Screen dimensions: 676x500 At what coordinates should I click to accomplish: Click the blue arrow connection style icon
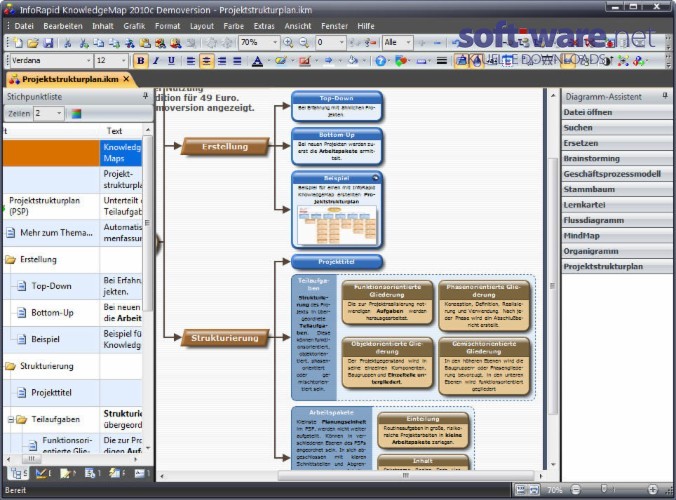pos(329,61)
